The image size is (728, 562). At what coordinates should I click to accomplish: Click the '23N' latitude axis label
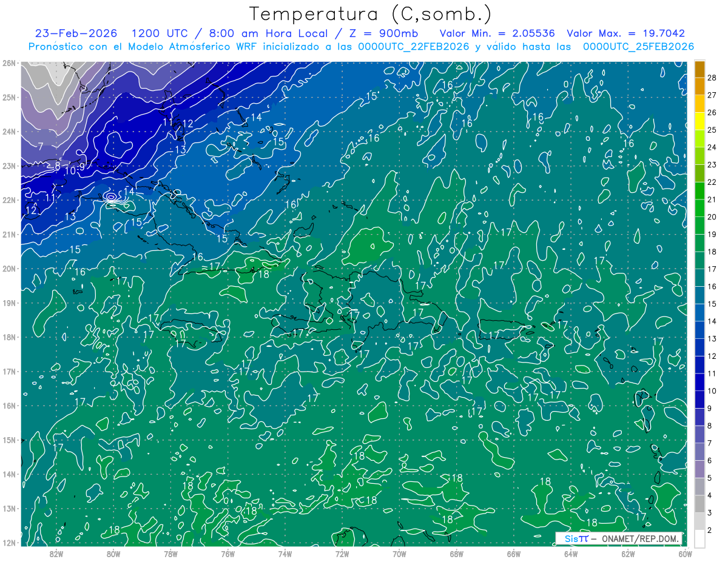pos(8,166)
